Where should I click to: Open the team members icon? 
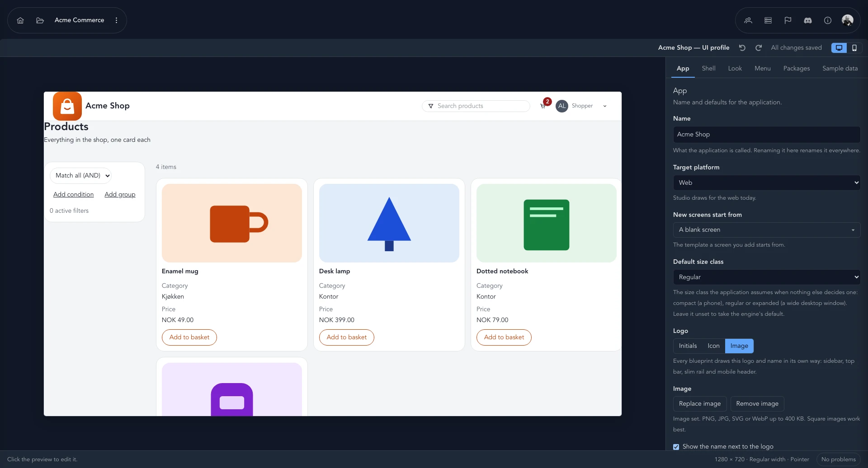point(748,20)
